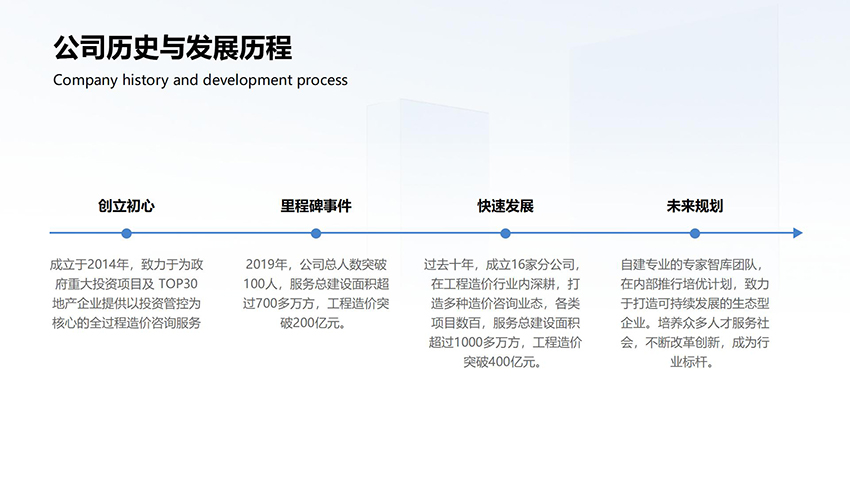Click the heading 未来规划

click(x=695, y=206)
